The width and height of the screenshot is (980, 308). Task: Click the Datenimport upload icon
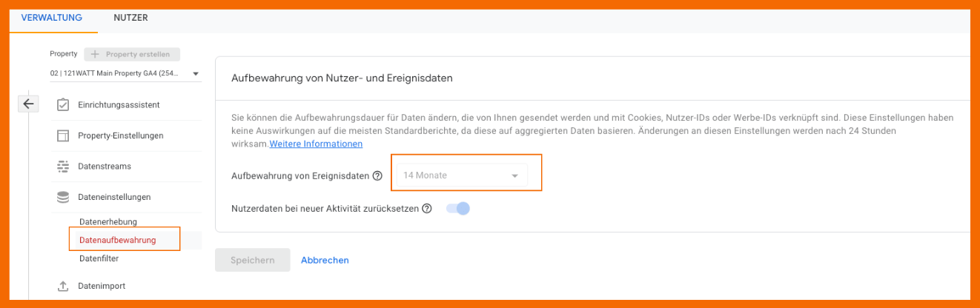[x=63, y=287]
